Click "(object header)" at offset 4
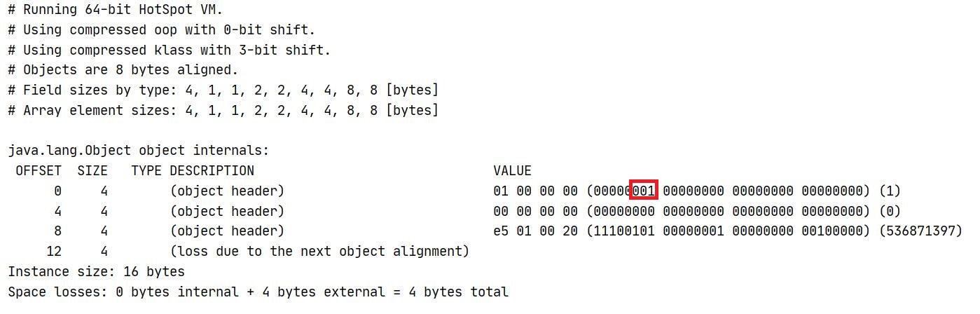 [227, 211]
